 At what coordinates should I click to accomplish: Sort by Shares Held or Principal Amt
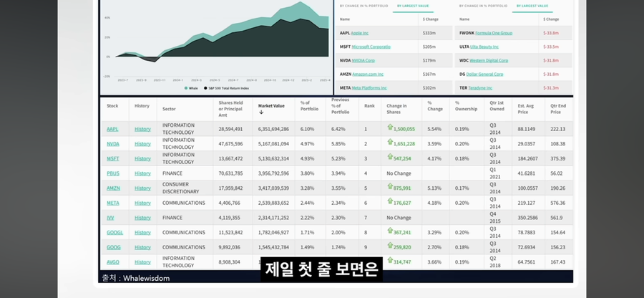click(231, 109)
